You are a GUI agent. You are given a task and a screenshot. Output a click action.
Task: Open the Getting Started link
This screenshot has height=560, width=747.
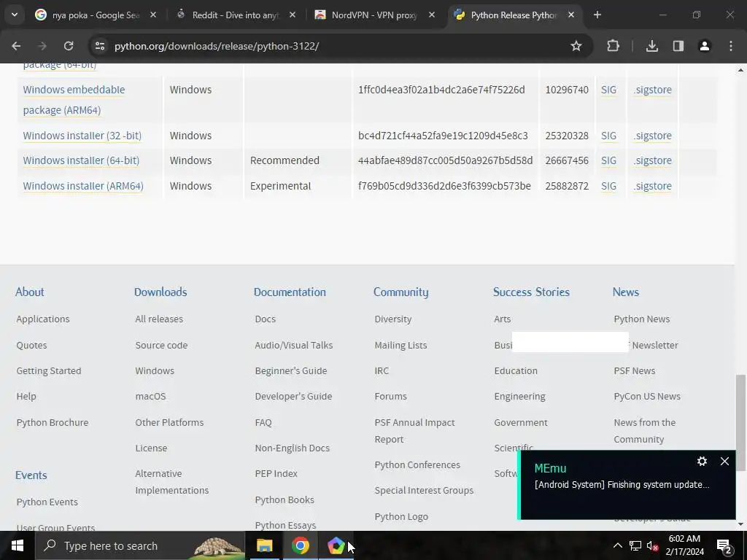pyautogui.click(x=49, y=371)
